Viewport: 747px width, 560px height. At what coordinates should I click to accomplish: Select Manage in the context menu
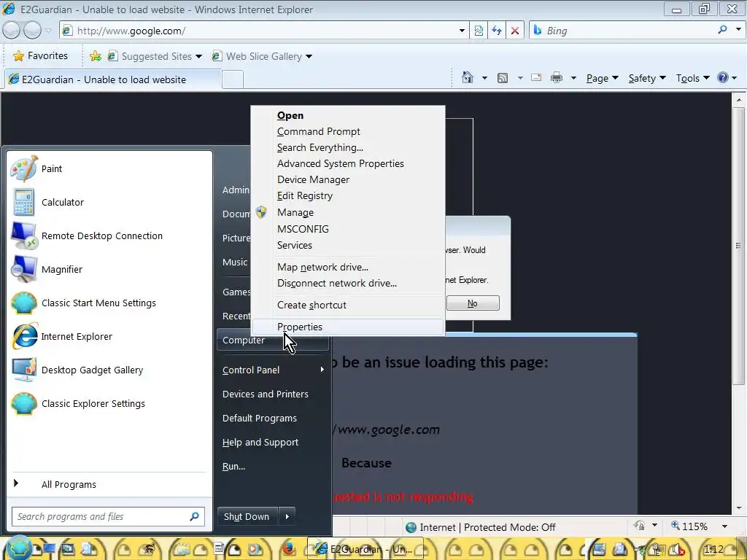tap(348, 212)
